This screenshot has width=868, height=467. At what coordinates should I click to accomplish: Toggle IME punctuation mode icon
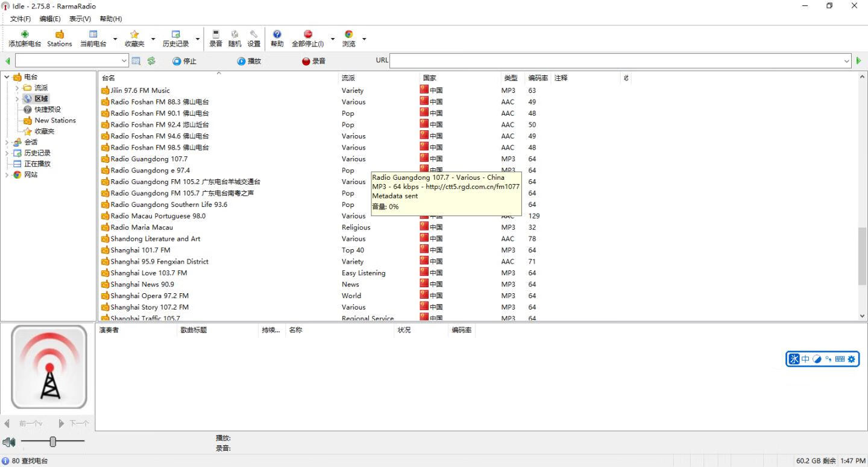point(828,359)
